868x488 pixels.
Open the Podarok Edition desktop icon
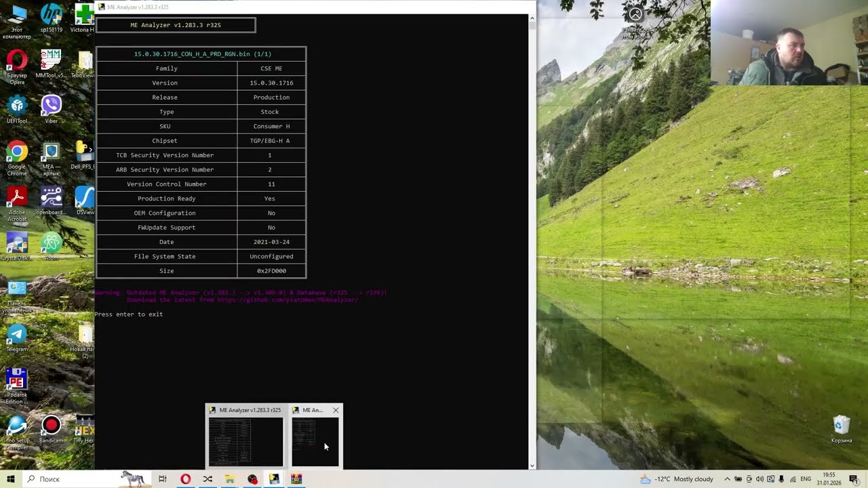(x=17, y=386)
